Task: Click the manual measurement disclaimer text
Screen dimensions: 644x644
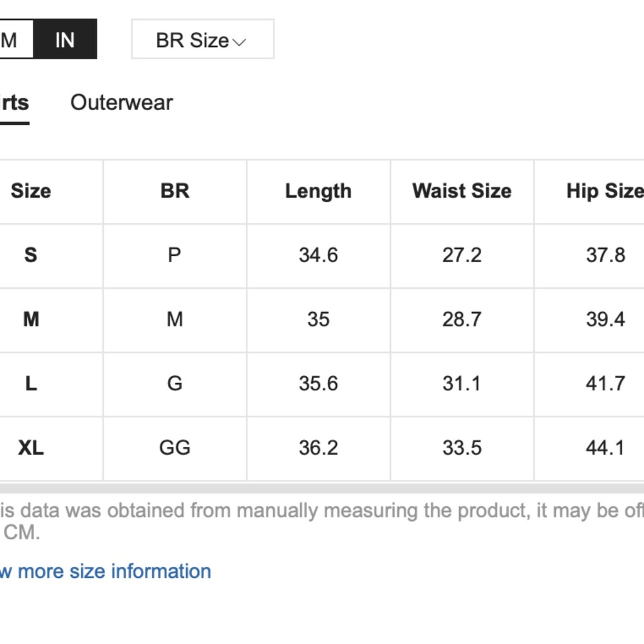Action: point(322,511)
